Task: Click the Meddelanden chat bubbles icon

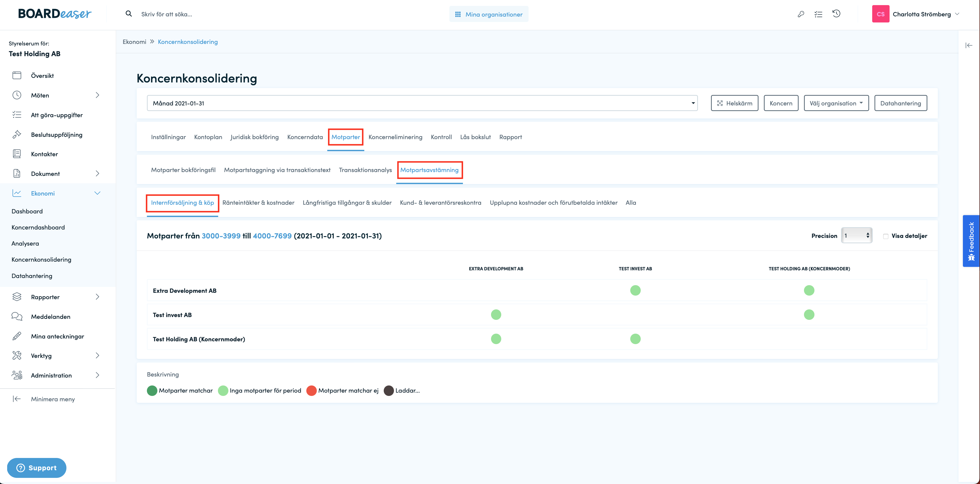Action: tap(17, 316)
